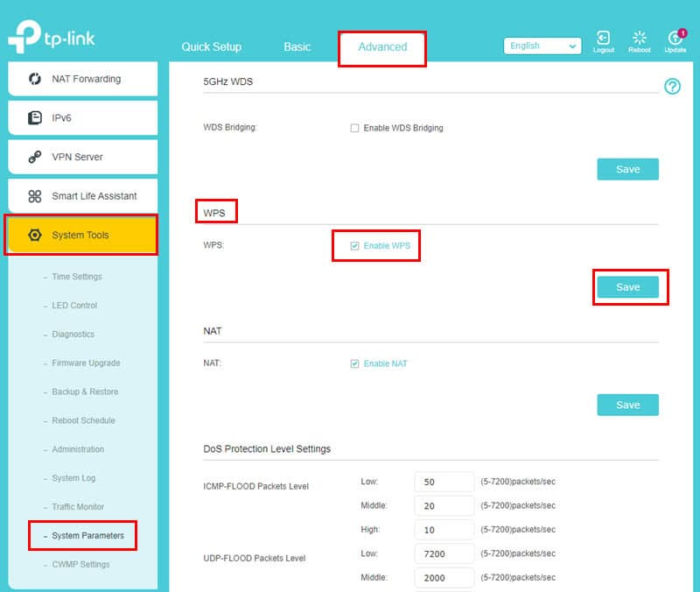Click the DoS Protection Level Settings heading
Screen dimensions: 700x592
click(267, 449)
